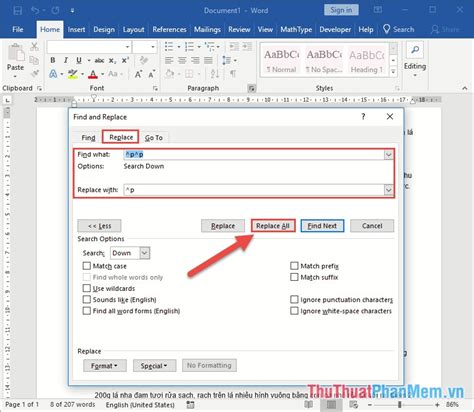474x412 pixels.
Task: Apply superscript formatting
Action: 125,60
